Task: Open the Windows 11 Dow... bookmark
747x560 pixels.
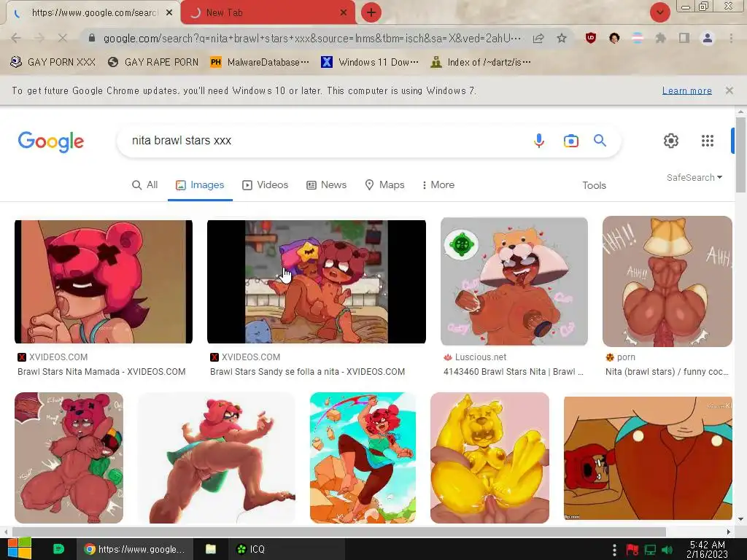Action: (x=370, y=63)
